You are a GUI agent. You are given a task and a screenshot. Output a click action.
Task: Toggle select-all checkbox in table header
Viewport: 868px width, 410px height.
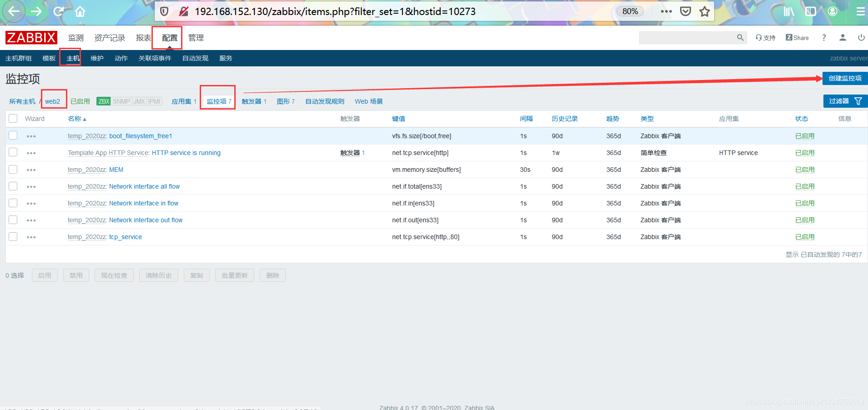click(13, 118)
